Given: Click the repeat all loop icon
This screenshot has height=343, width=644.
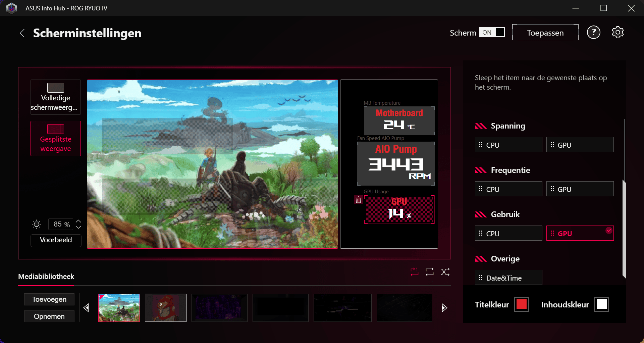Looking at the screenshot, I should click(430, 272).
